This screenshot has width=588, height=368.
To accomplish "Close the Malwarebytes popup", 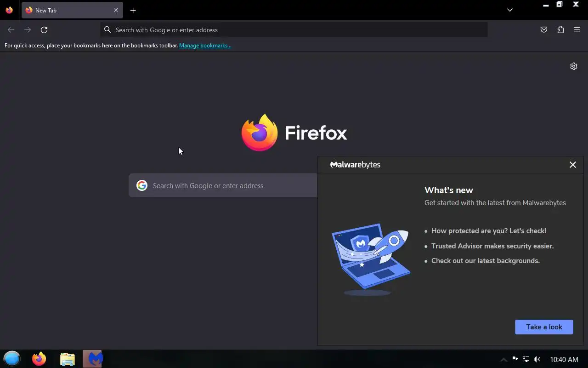I will [x=572, y=165].
